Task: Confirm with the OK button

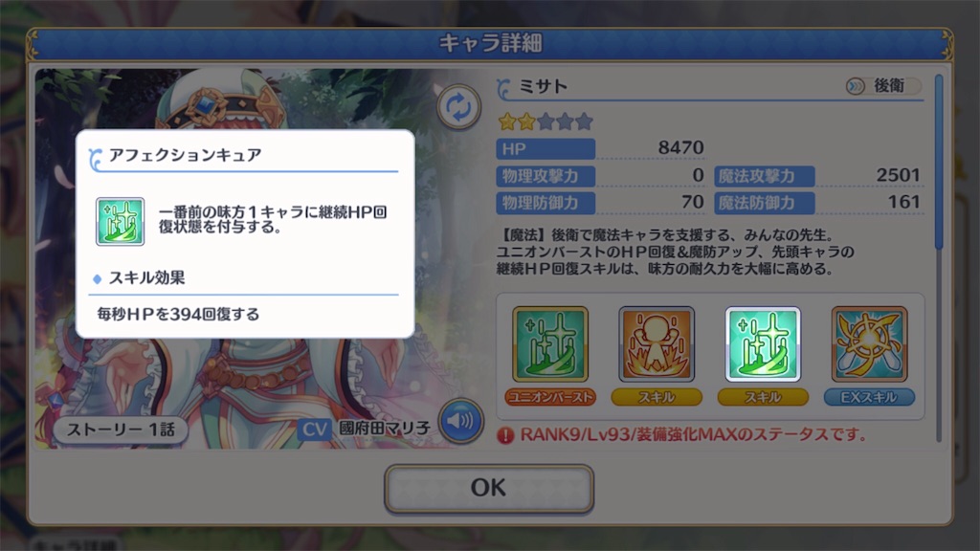Action: [x=489, y=488]
